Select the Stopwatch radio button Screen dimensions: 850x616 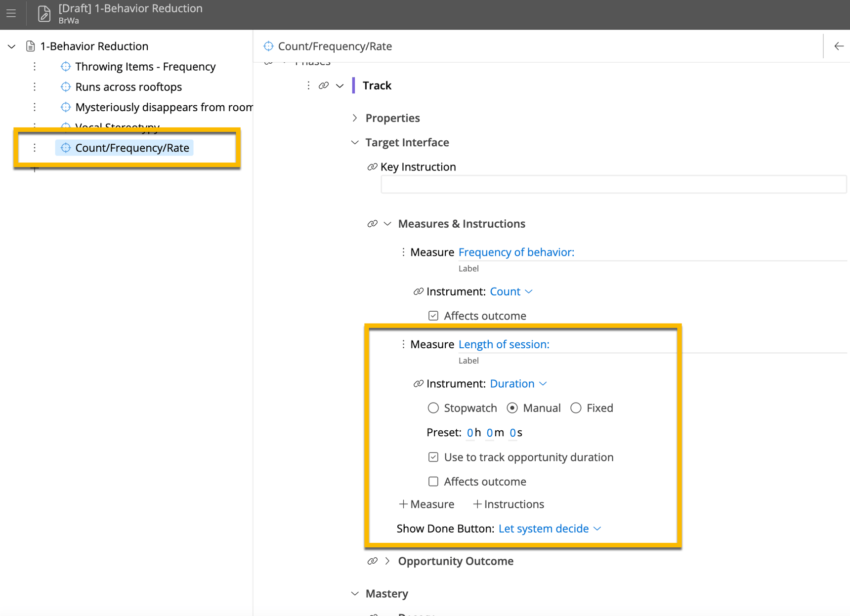[x=433, y=408]
